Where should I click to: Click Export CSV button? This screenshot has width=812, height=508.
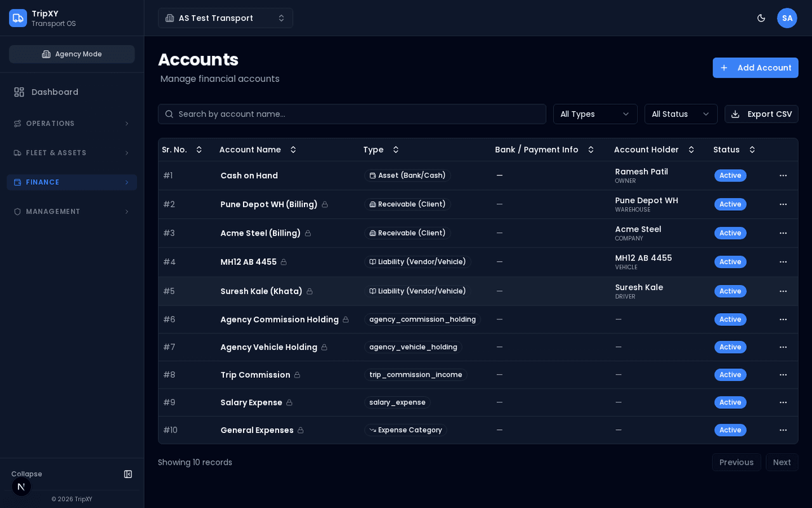tap(761, 114)
